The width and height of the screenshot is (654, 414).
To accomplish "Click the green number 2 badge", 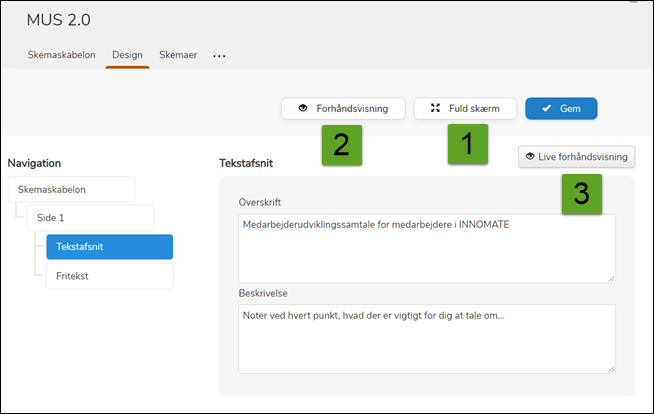I will click(x=341, y=144).
